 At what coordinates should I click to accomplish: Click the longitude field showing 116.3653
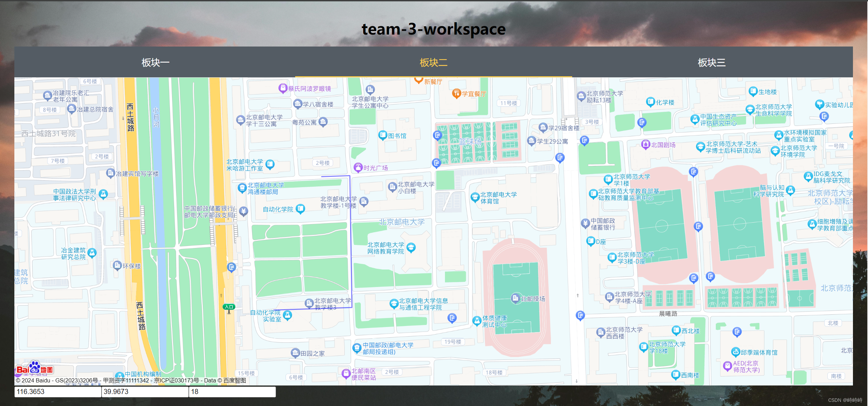click(58, 392)
